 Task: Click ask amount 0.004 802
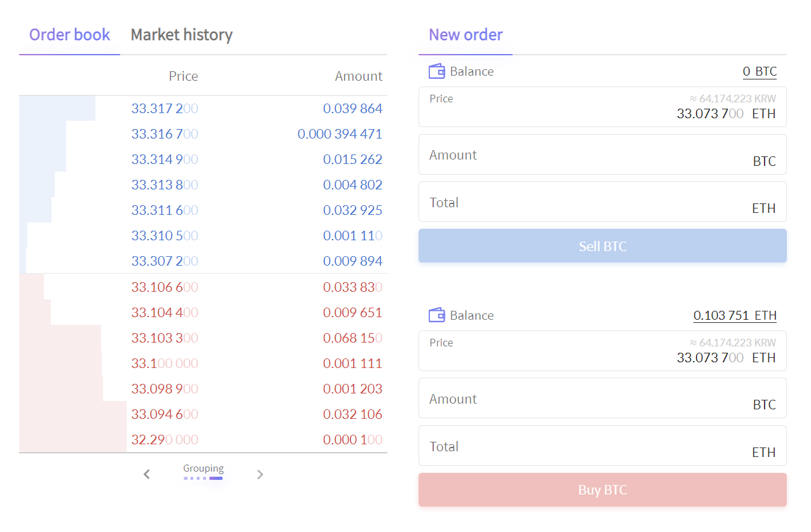353,185
